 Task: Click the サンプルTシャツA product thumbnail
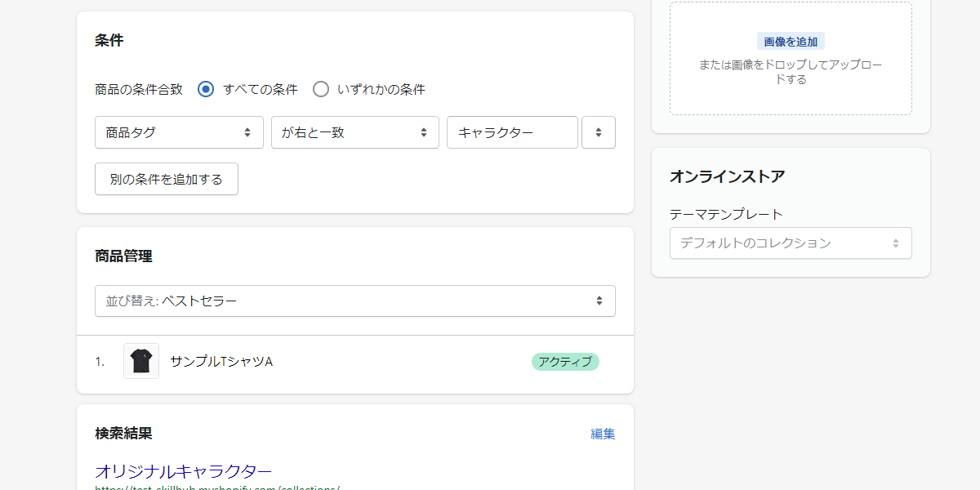point(141,361)
